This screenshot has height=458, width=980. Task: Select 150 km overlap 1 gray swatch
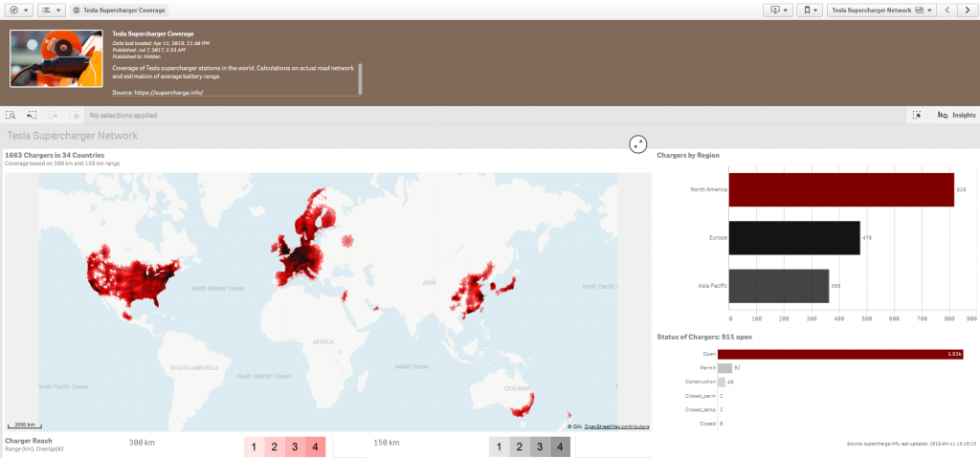coord(499,447)
